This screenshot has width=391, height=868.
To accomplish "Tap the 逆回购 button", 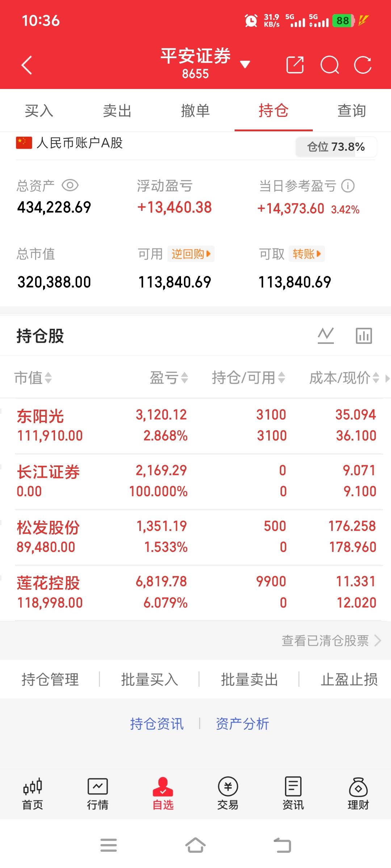I will click(x=191, y=254).
